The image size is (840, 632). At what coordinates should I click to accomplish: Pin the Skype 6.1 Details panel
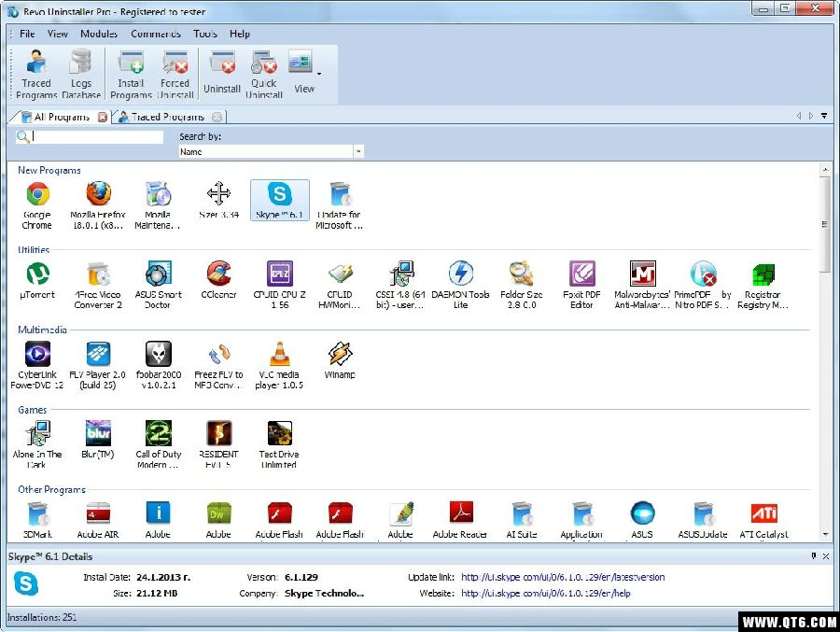814,556
